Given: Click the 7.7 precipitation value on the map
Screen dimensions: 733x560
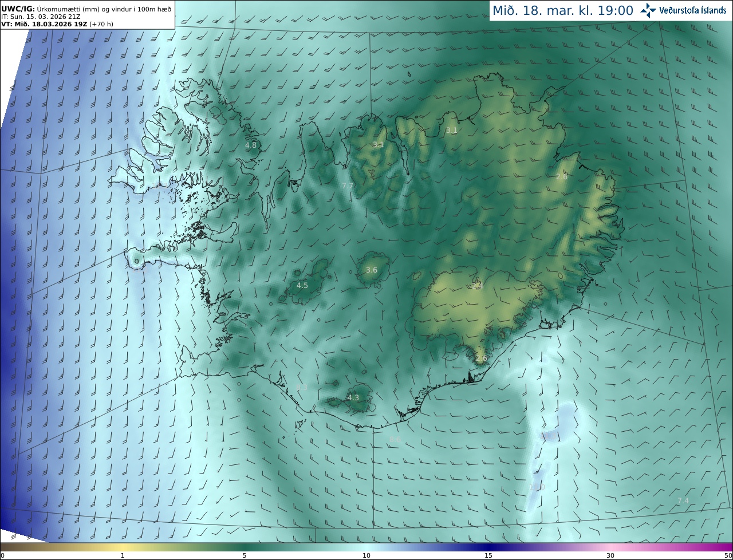Looking at the screenshot, I should coord(348,186).
